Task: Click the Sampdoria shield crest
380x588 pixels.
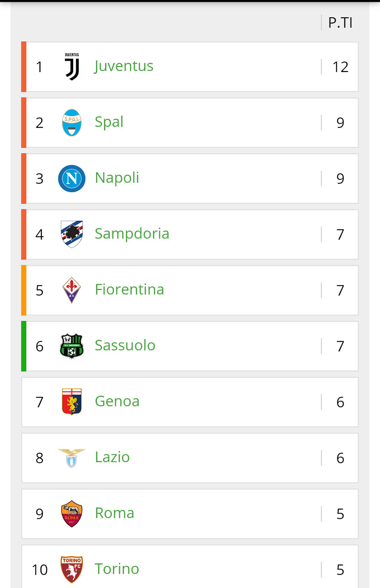Action: pos(72,234)
